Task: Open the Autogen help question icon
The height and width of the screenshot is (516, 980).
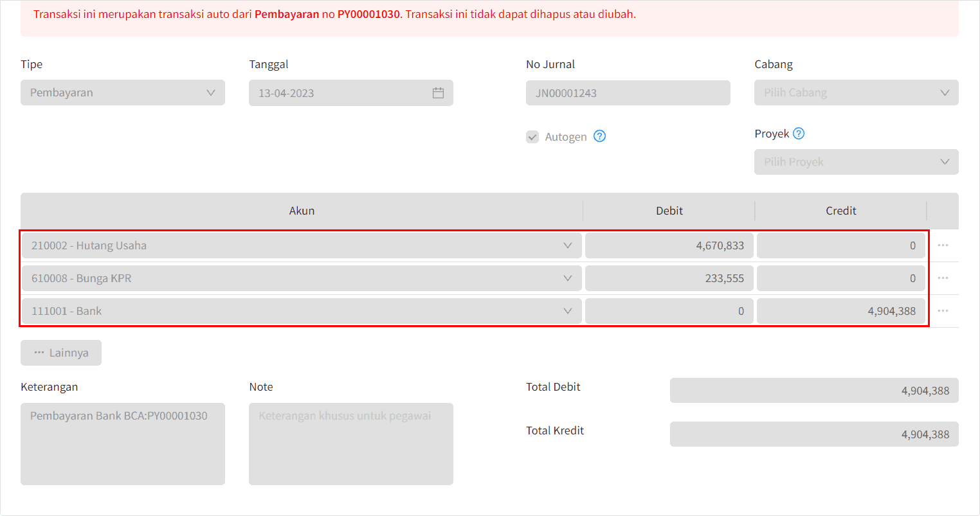Action: point(599,136)
